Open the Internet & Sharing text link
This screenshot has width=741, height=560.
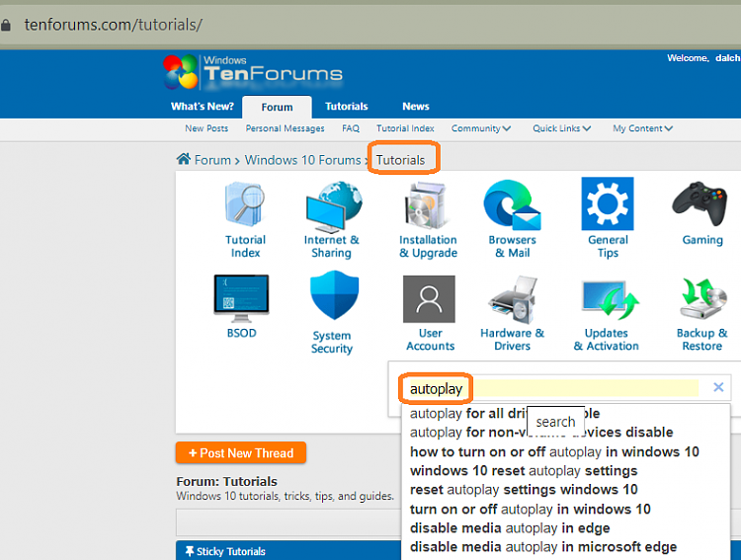[331, 246]
